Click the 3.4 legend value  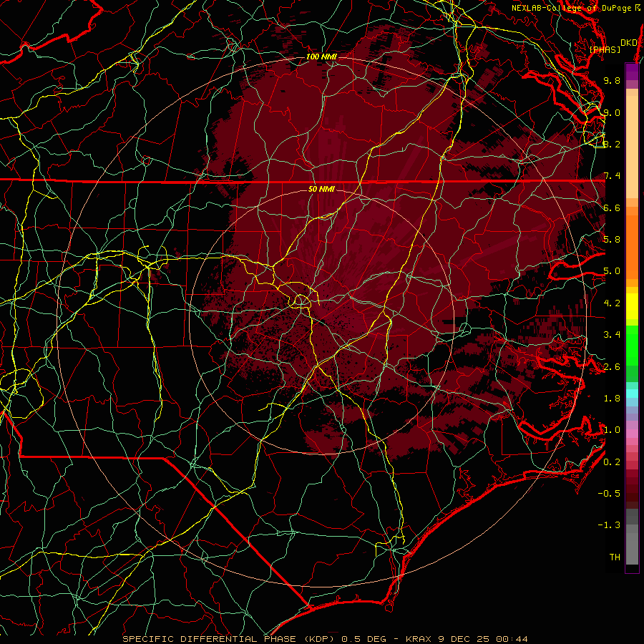[612, 335]
